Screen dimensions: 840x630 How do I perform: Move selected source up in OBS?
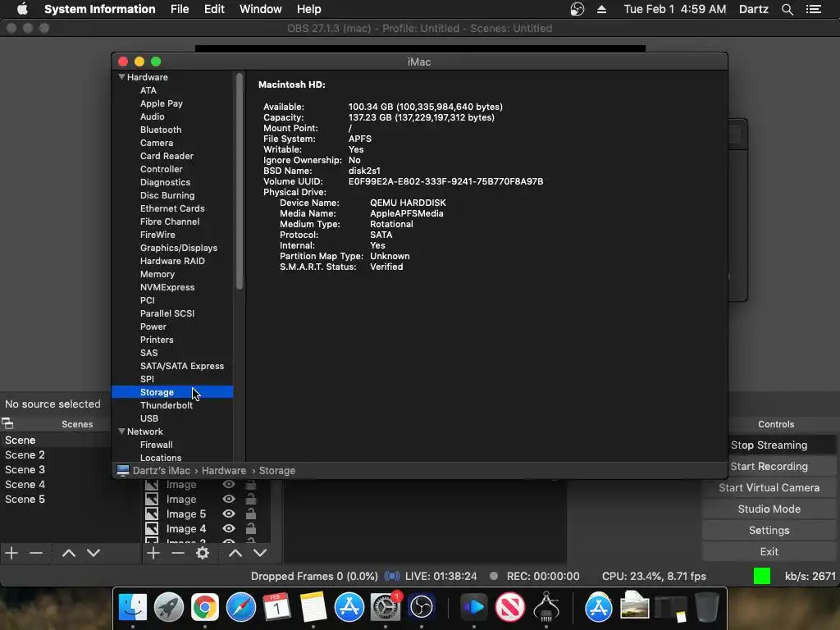tap(235, 553)
